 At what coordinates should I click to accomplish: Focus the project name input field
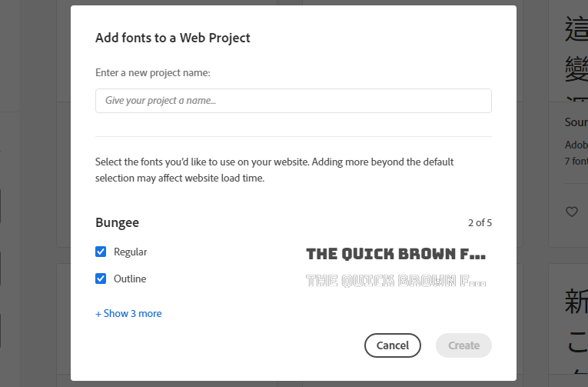coord(294,101)
